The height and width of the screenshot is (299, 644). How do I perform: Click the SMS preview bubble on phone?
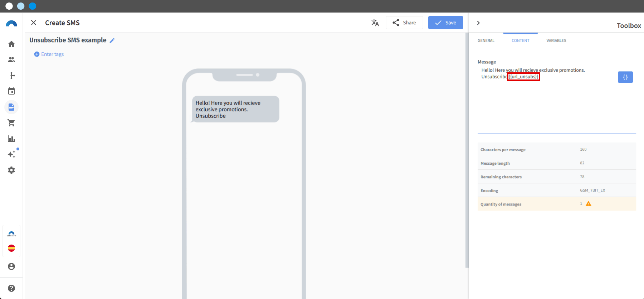click(x=235, y=109)
